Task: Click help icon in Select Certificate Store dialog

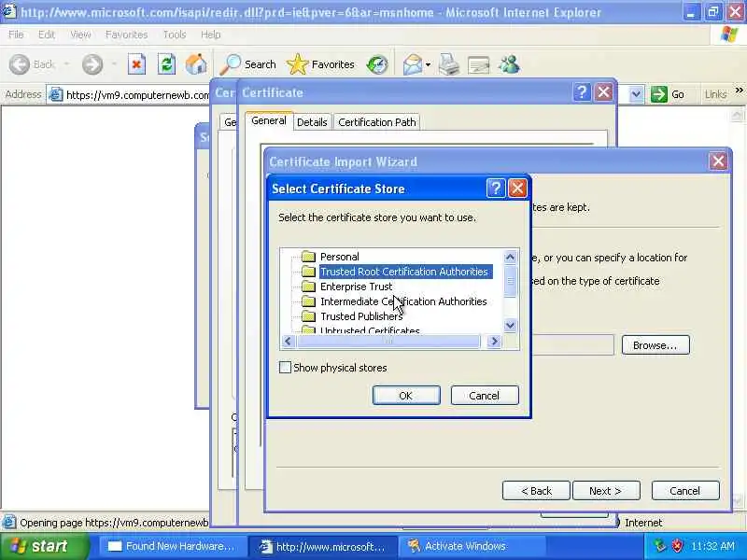Action: (496, 189)
